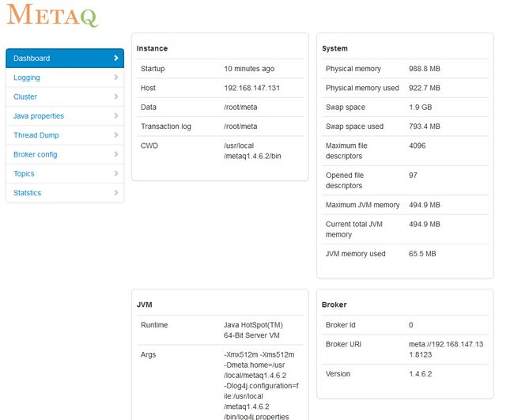Viewport: 514px width, 420px height.
Task: Click the Swap space used label
Action: click(354, 127)
